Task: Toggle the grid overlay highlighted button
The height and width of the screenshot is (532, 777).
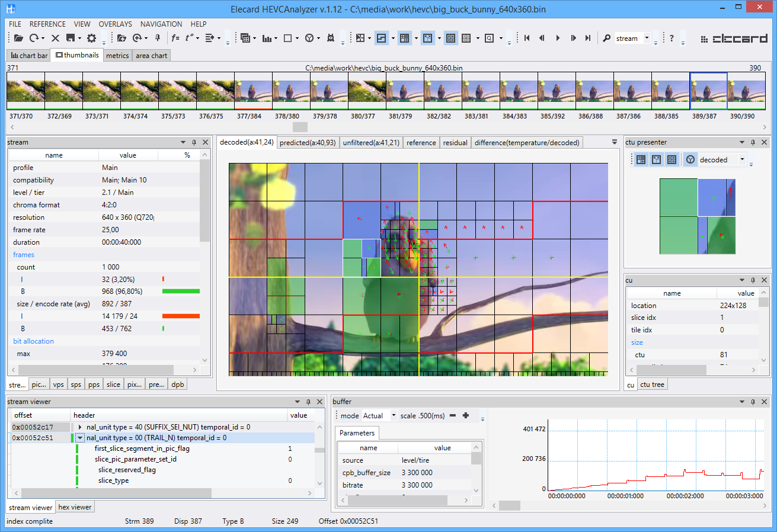Action: click(x=405, y=38)
